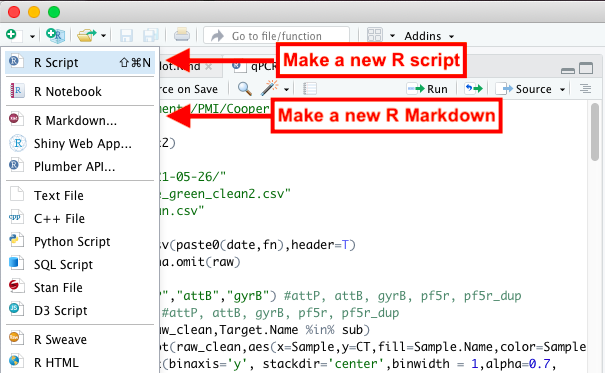Select Shiny Web App... menu entry

coord(80,143)
